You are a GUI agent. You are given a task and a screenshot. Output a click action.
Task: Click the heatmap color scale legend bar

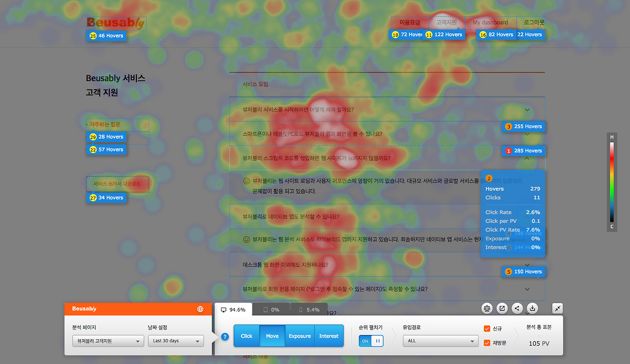point(612,182)
